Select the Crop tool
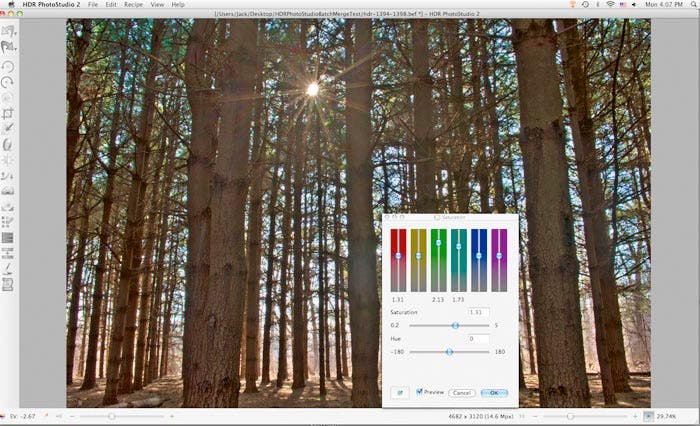Screen dimensions: 700x426 8,113
